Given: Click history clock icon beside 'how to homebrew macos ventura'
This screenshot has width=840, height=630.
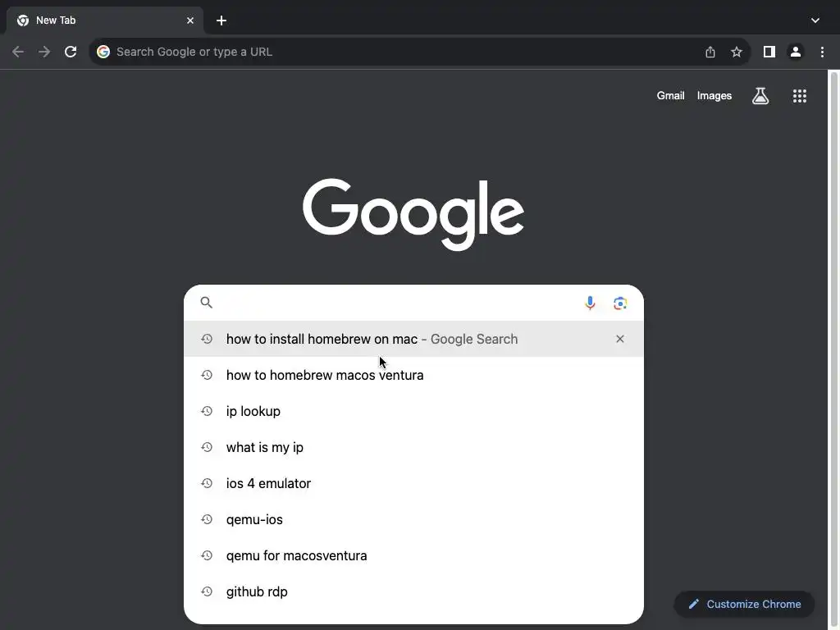Looking at the screenshot, I should tap(207, 375).
